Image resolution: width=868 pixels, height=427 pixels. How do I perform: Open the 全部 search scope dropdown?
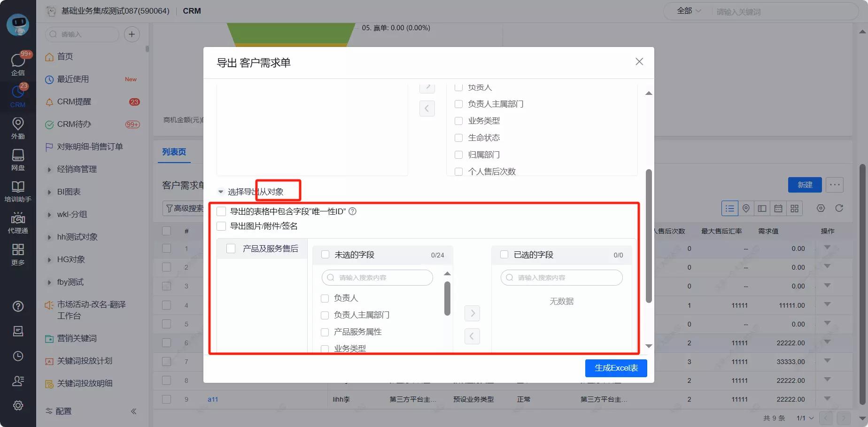coord(689,11)
